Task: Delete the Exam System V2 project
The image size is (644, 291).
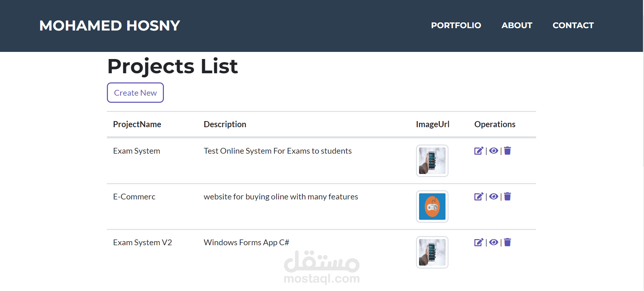Action: coord(507,242)
